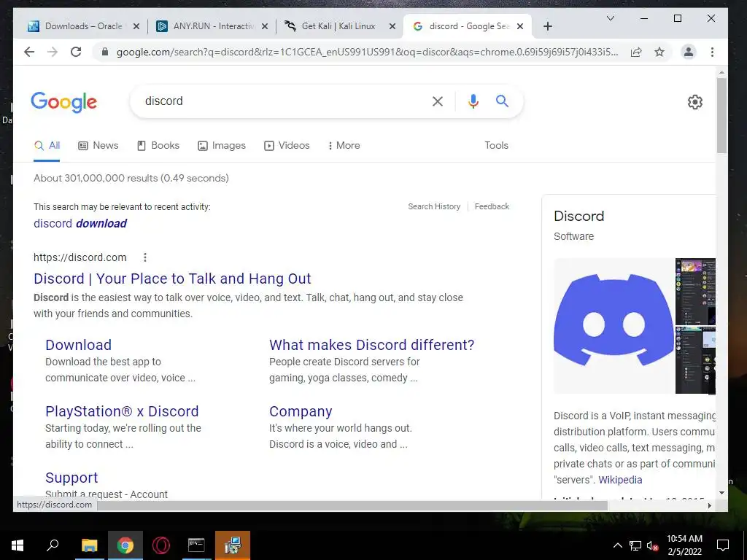Open the Company sitelink
The height and width of the screenshot is (560, 747).
click(301, 411)
